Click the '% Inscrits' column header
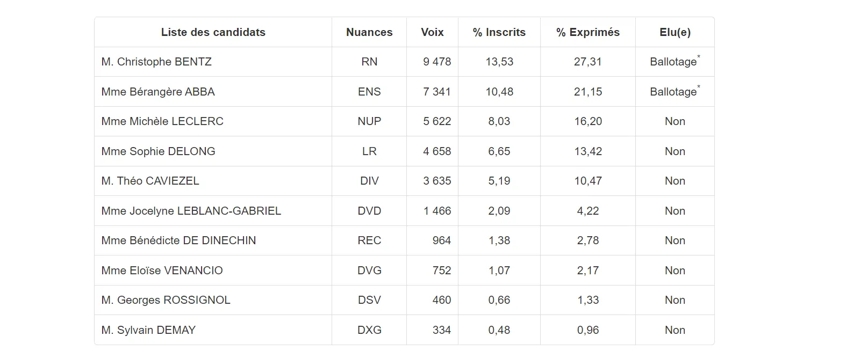 (499, 32)
